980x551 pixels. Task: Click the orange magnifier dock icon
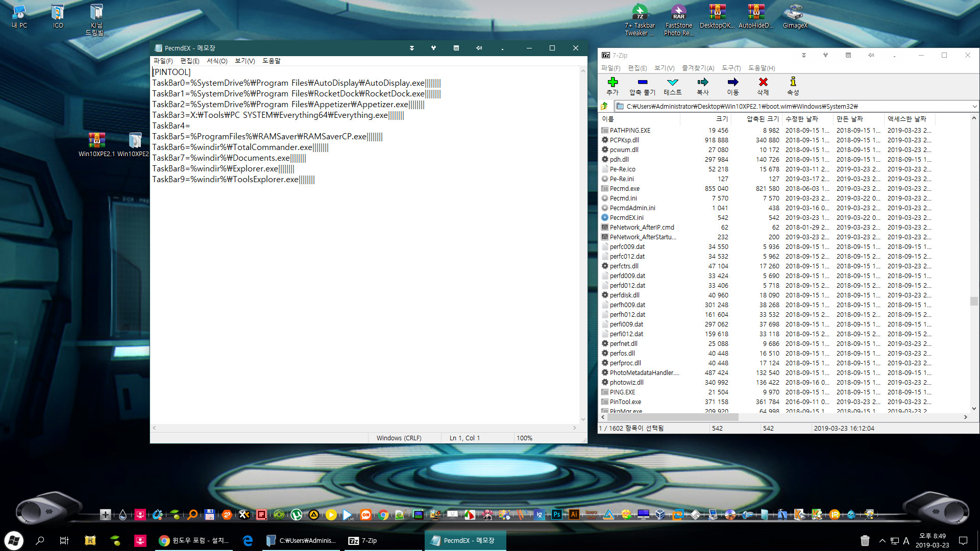(x=192, y=515)
